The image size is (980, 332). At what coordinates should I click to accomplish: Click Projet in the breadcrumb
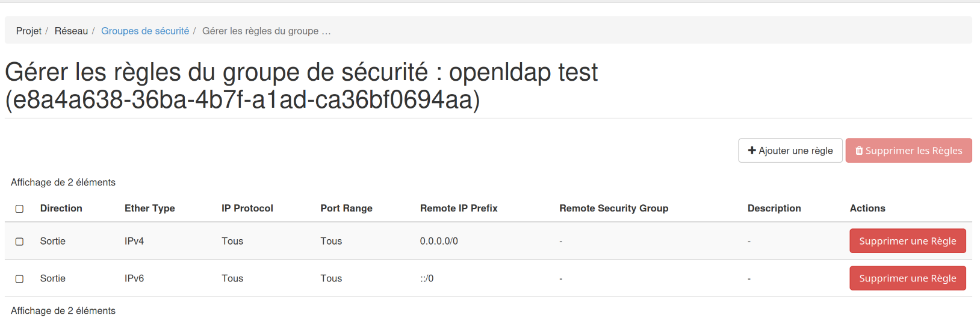[29, 31]
